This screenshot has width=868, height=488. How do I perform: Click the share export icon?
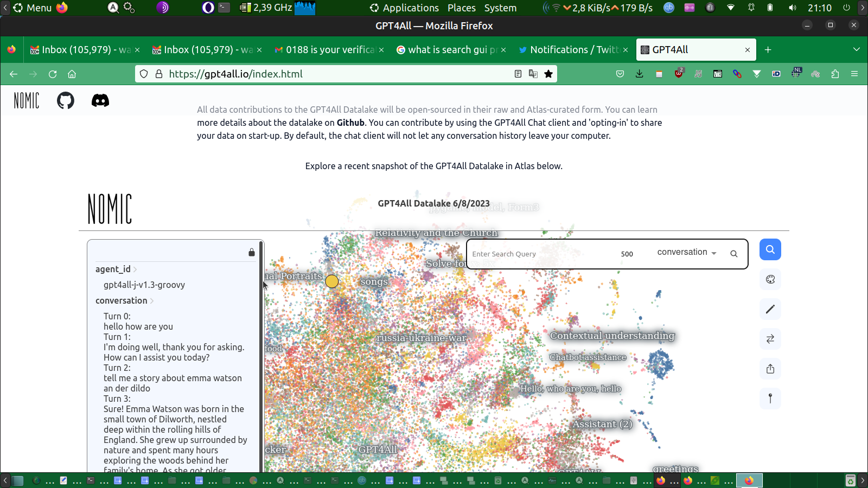770,369
